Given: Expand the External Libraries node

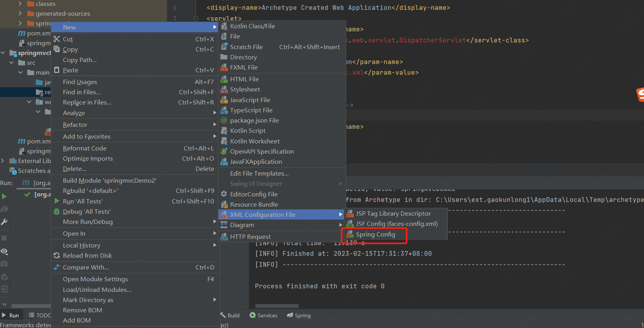Looking at the screenshot, I should click(x=3, y=161).
